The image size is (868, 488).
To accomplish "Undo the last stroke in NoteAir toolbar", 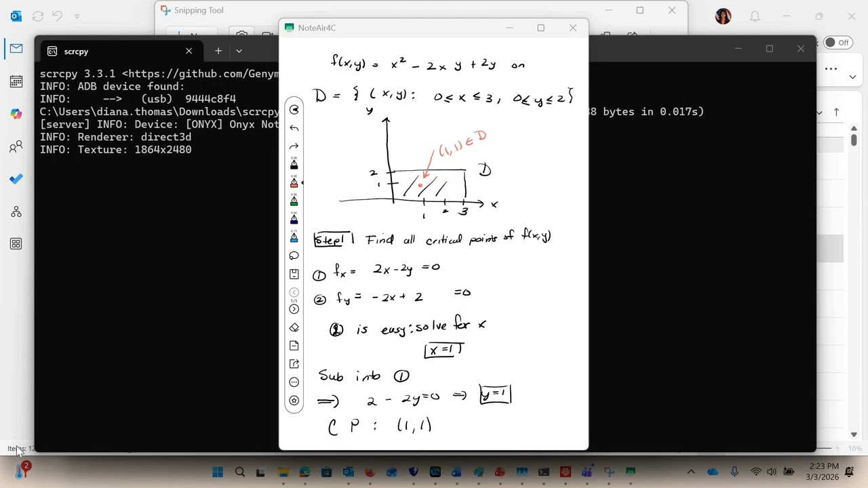I will (x=294, y=128).
